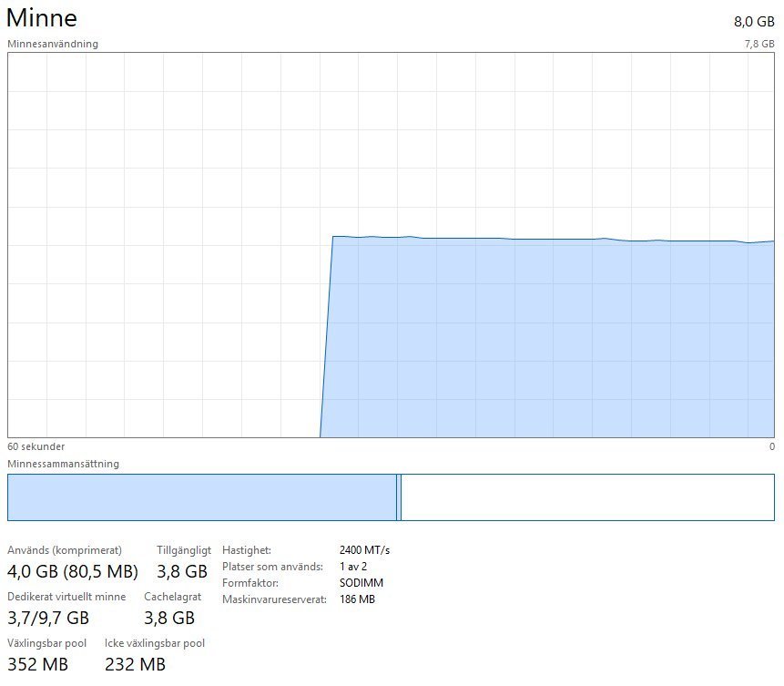
Task: Click the 8,0 GB total memory label
Action: (753, 22)
